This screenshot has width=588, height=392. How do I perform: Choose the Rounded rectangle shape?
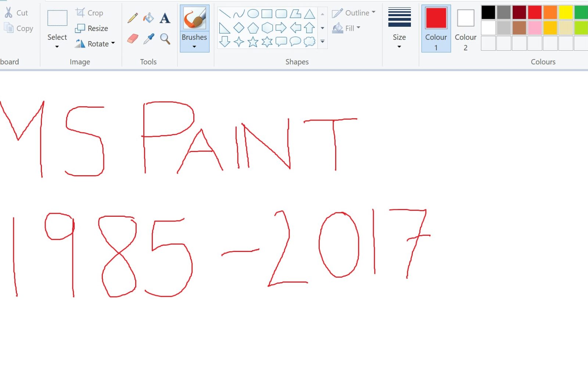point(281,14)
